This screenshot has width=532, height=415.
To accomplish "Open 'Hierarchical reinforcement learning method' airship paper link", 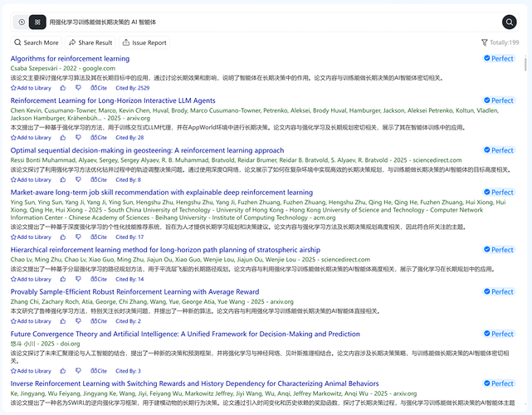I will click(165, 250).
